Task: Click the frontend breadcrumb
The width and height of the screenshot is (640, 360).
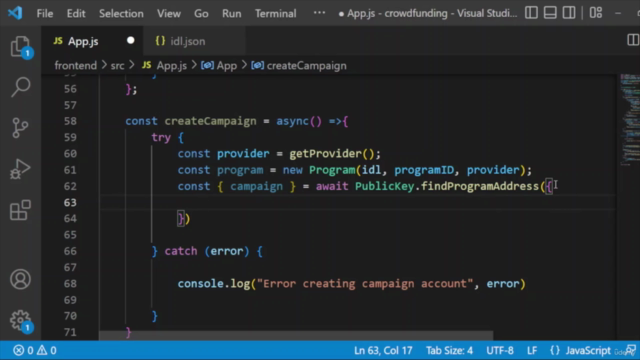Action: pyautogui.click(x=76, y=66)
